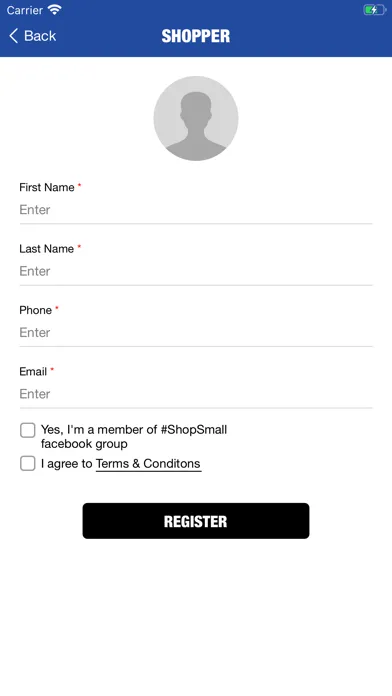This screenshot has width=392, height=696.
Task: Open the Terms & Conditons link
Action: click(x=148, y=464)
